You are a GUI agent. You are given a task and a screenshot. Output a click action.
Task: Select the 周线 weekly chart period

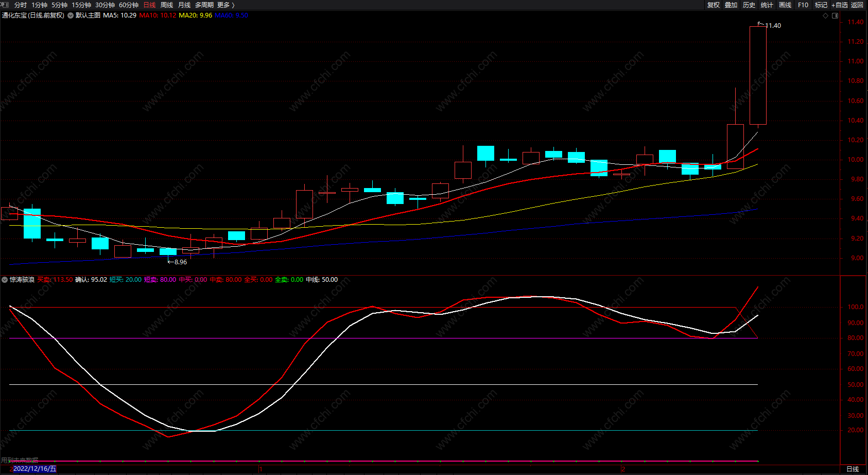[167, 5]
